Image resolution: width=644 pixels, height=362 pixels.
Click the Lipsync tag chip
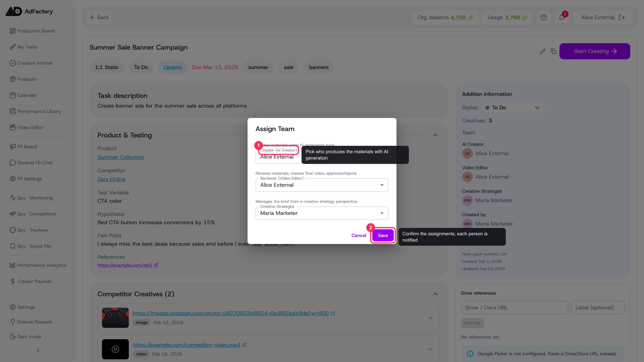(x=173, y=67)
